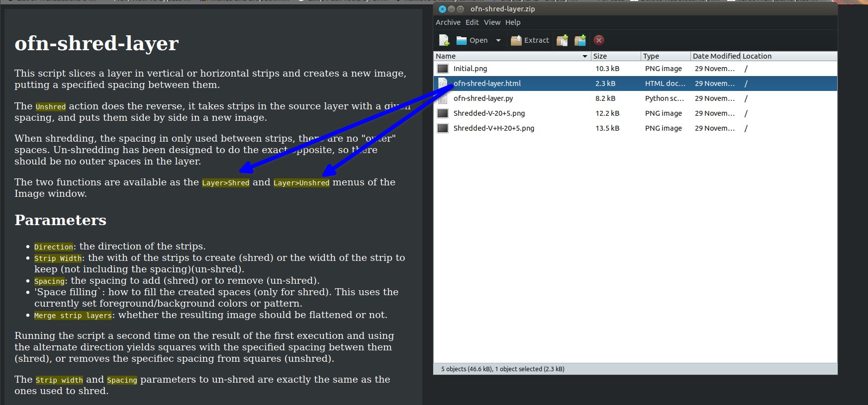This screenshot has width=868, height=405.
Task: Close the ofn-shred-layer.zip archive window
Action: (x=442, y=9)
